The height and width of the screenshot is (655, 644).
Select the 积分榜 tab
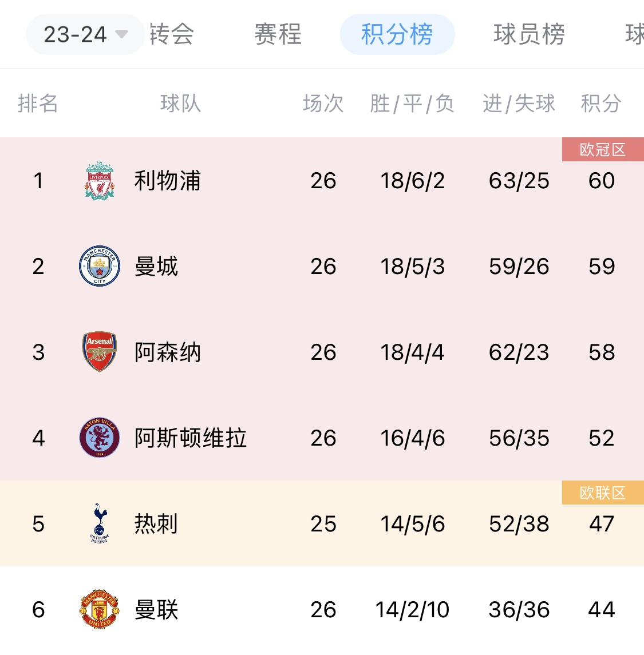(x=397, y=34)
